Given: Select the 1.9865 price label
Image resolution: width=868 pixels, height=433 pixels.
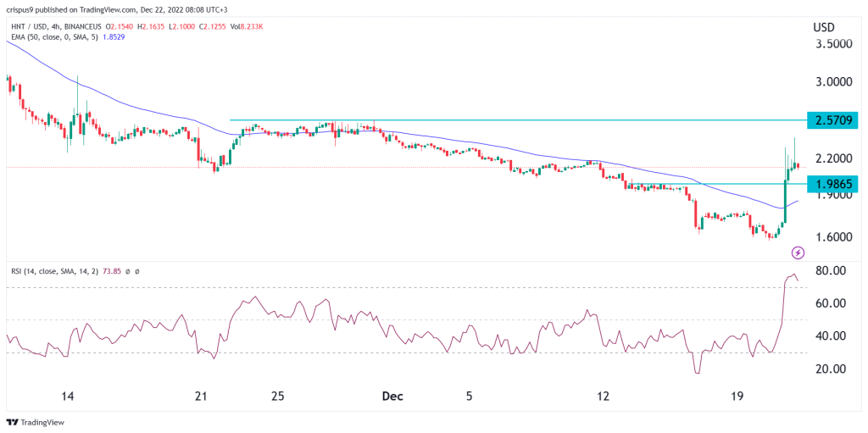Looking at the screenshot, I should [x=832, y=184].
